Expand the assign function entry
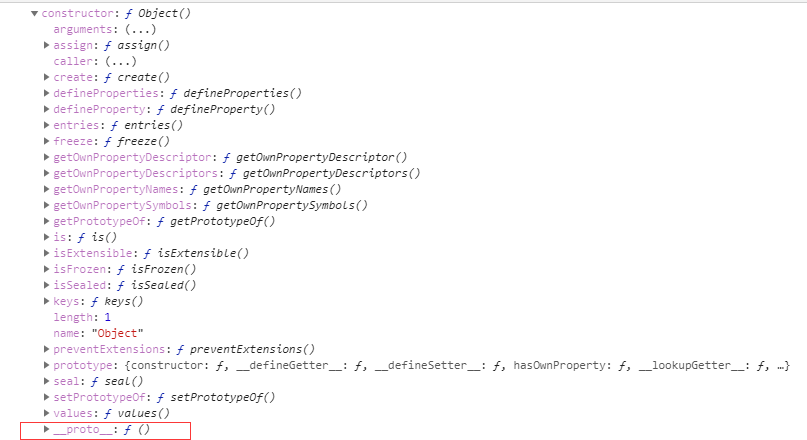Screen dimensions: 807x440 (46, 45)
